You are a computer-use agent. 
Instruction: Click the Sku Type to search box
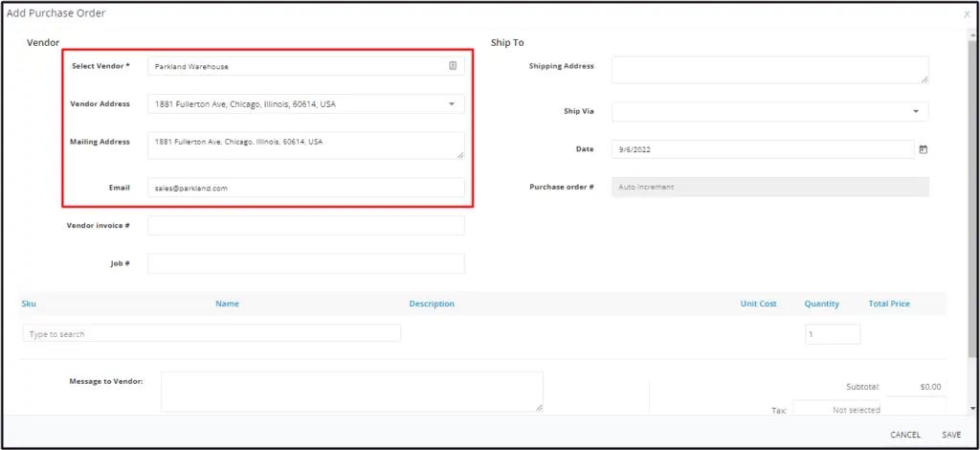[x=212, y=333]
